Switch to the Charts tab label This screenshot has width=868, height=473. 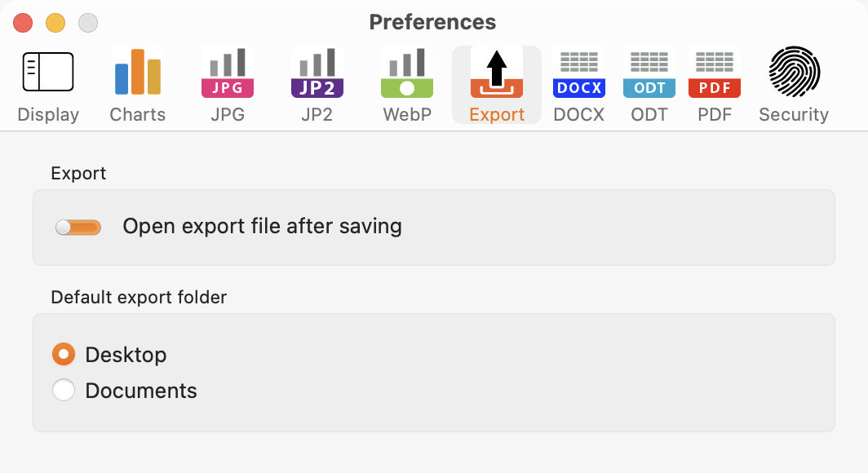[x=138, y=115]
